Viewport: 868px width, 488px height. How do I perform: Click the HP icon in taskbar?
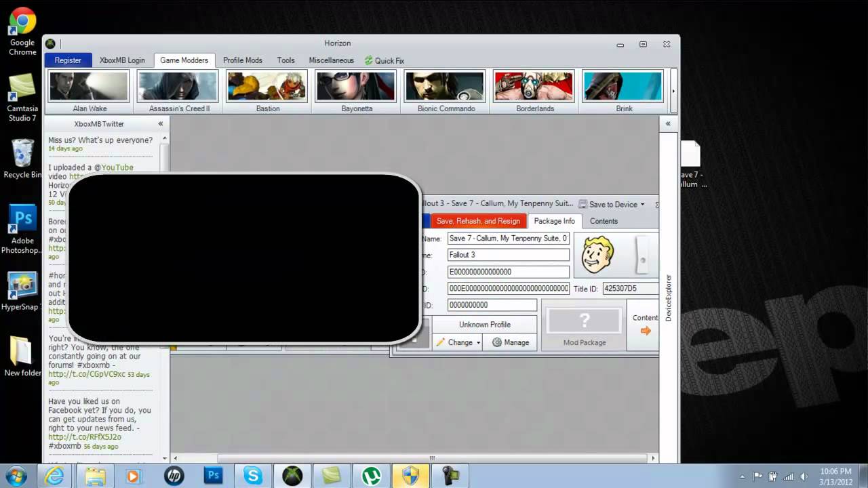tap(174, 476)
